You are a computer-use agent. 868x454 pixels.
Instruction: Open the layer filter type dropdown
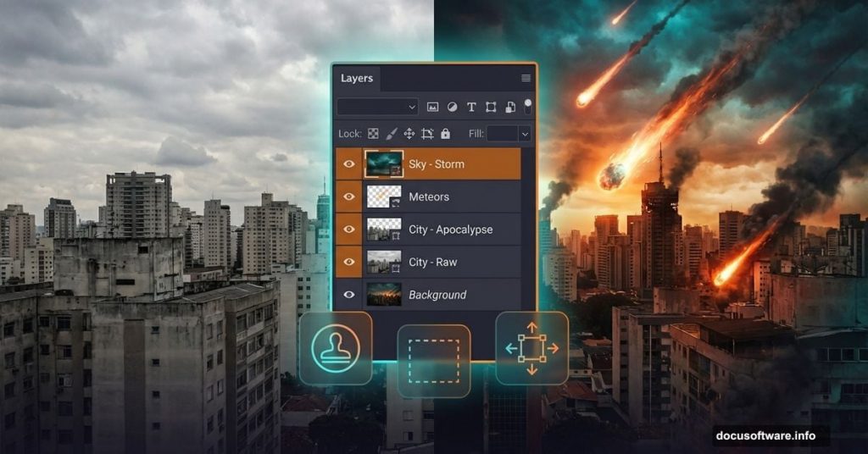click(x=377, y=107)
